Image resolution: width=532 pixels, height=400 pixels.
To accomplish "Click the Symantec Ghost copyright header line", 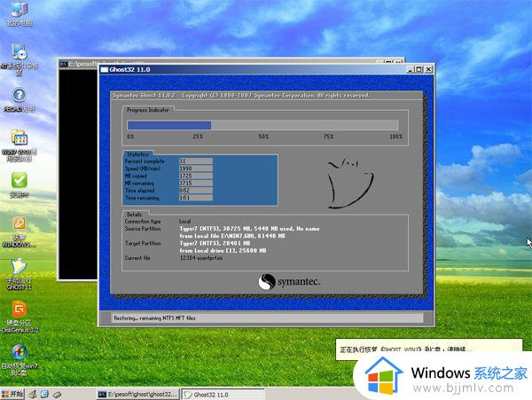I will [241, 95].
